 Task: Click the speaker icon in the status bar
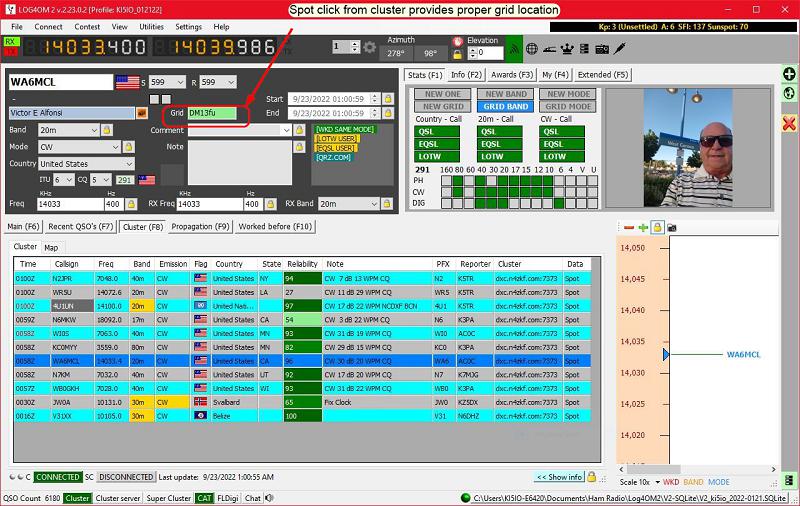269,498
